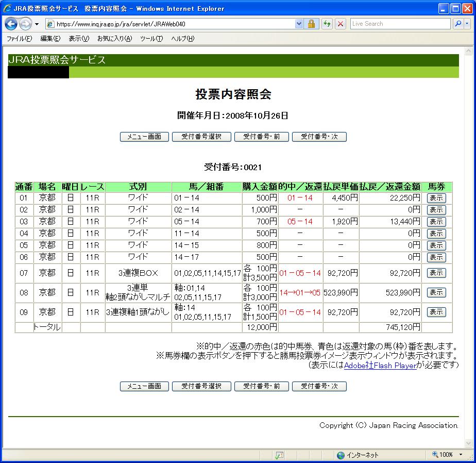Click the SSL padlock security icon
Image resolution: width=476 pixels, height=463 pixels.
point(311,24)
